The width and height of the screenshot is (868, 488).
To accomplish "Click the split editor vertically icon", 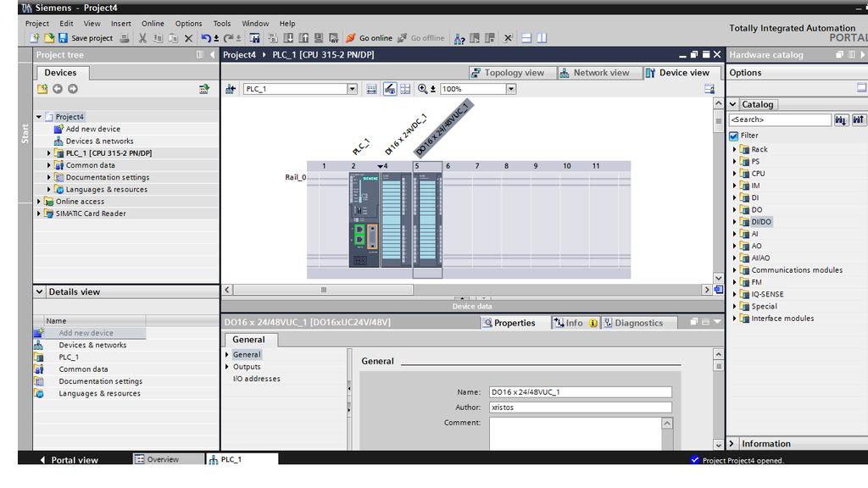I will tap(542, 37).
